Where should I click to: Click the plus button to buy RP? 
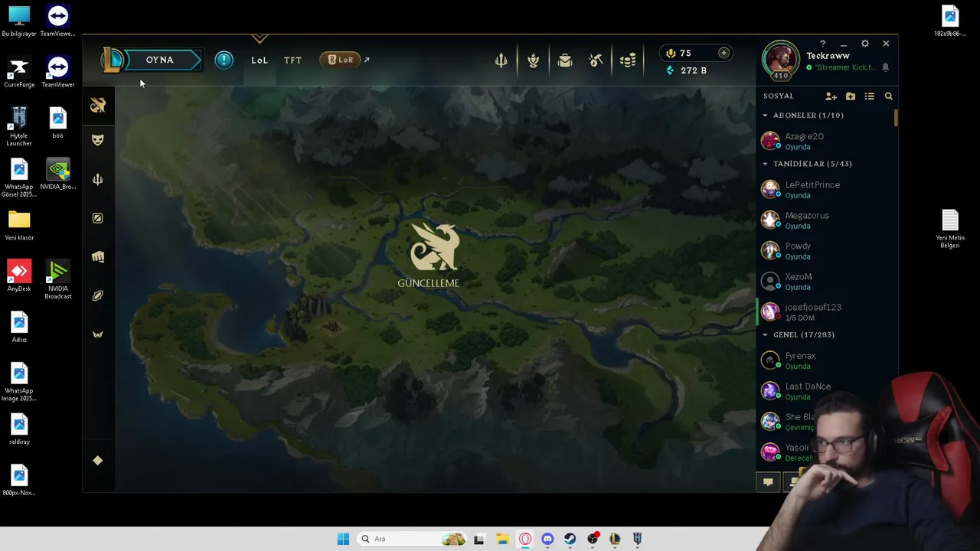pyautogui.click(x=724, y=53)
